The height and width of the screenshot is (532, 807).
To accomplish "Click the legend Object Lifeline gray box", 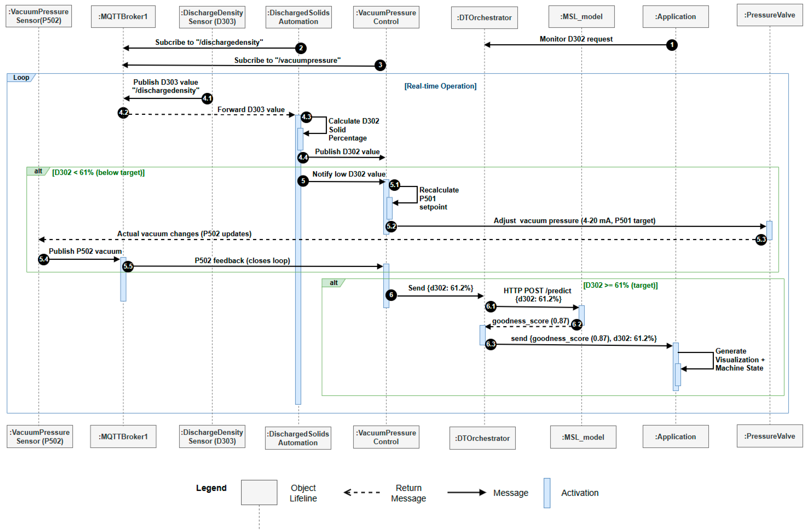I will point(259,492).
